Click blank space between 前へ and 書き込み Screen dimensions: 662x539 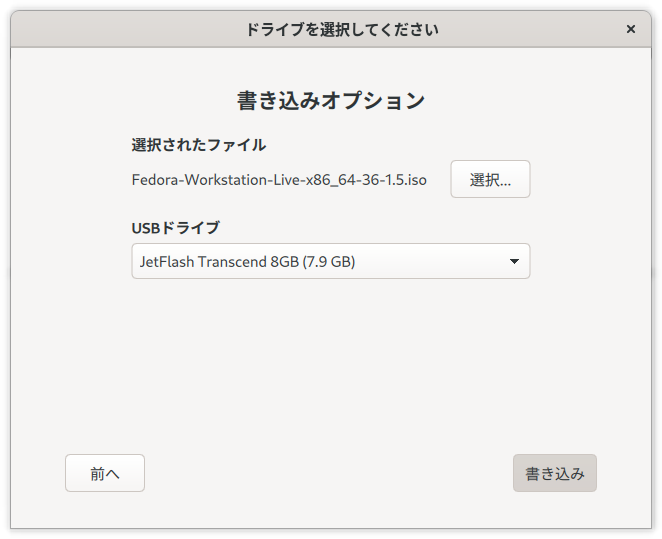coord(330,473)
